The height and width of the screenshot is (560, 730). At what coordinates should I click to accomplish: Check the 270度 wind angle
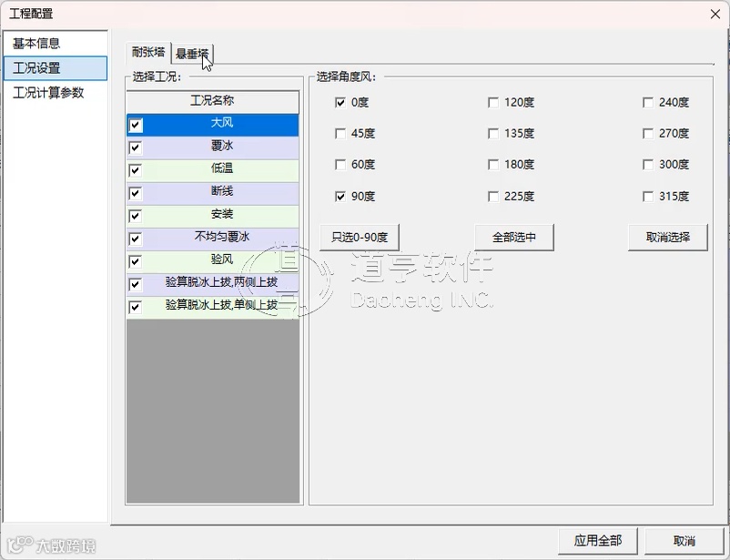tap(647, 134)
